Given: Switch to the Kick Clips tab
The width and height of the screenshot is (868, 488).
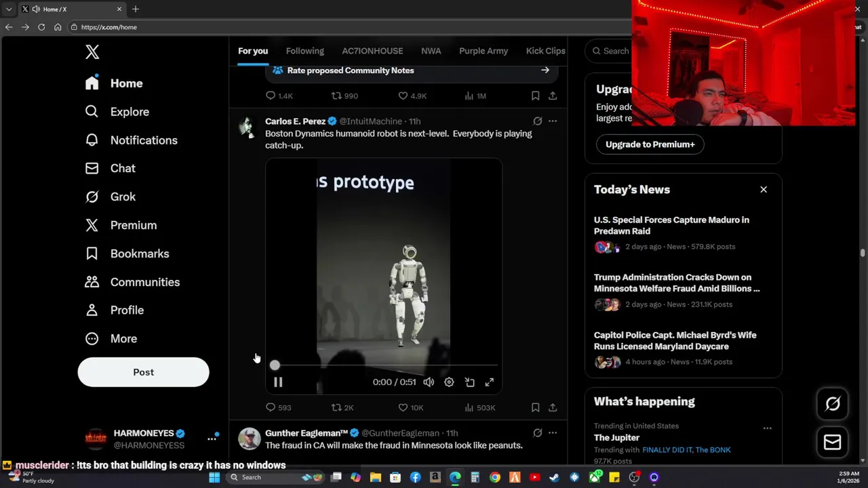Looking at the screenshot, I should 545,51.
